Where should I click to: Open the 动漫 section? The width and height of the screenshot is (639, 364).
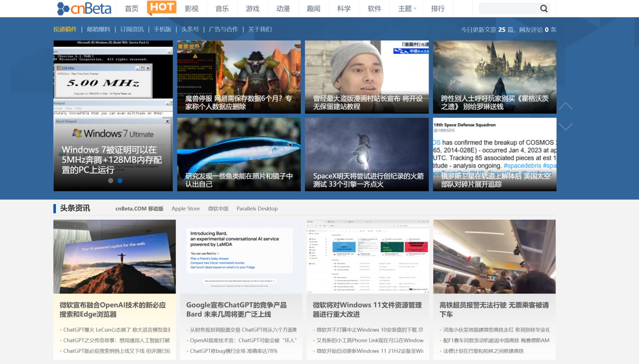click(283, 9)
